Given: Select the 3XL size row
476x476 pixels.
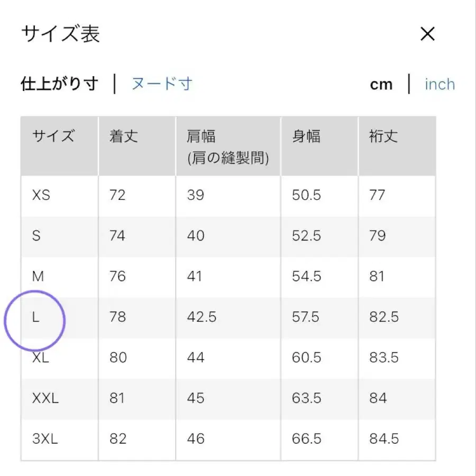Looking at the screenshot, I should [x=44, y=439].
